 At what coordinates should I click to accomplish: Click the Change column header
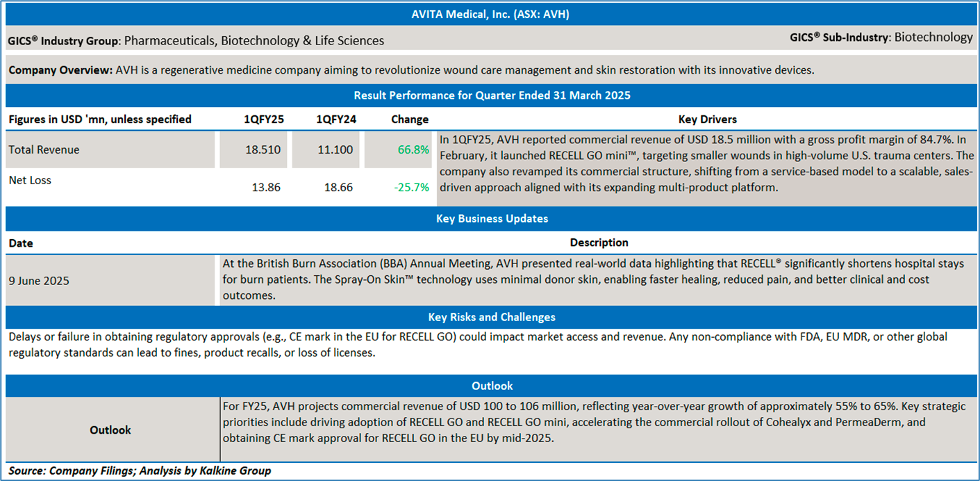click(410, 120)
